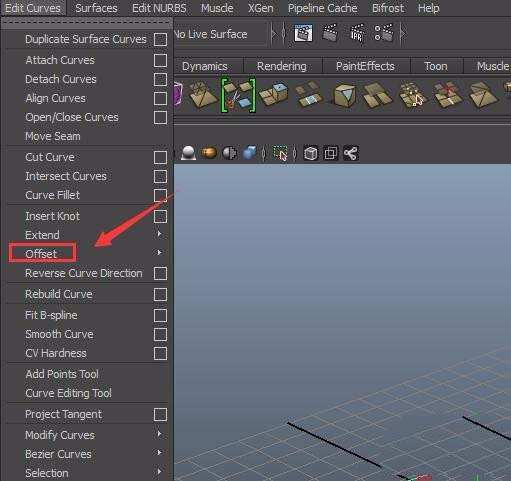Select the multi-cut scissors shelf icon
Screen dimensions: 511x481
click(x=238, y=95)
